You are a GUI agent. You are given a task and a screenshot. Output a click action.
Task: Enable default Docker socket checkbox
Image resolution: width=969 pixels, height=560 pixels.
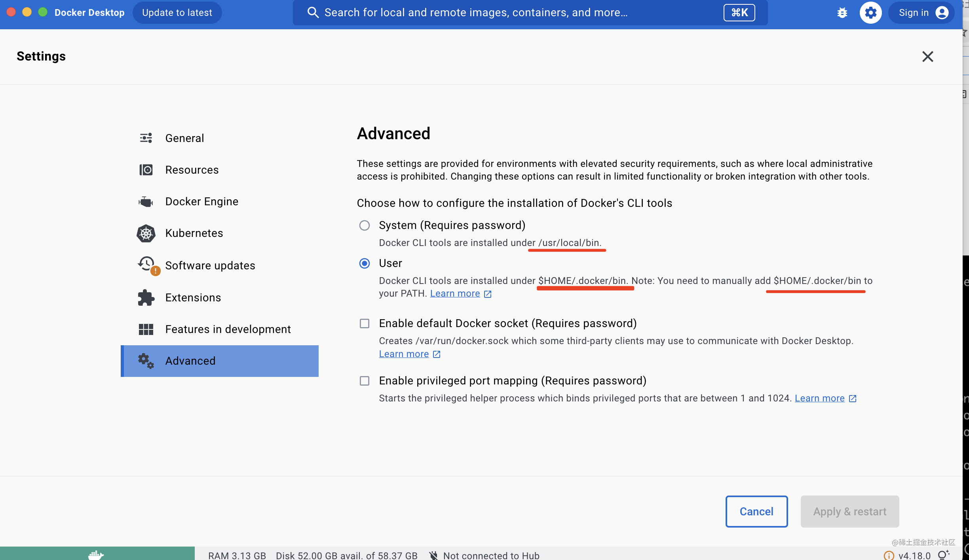(364, 323)
